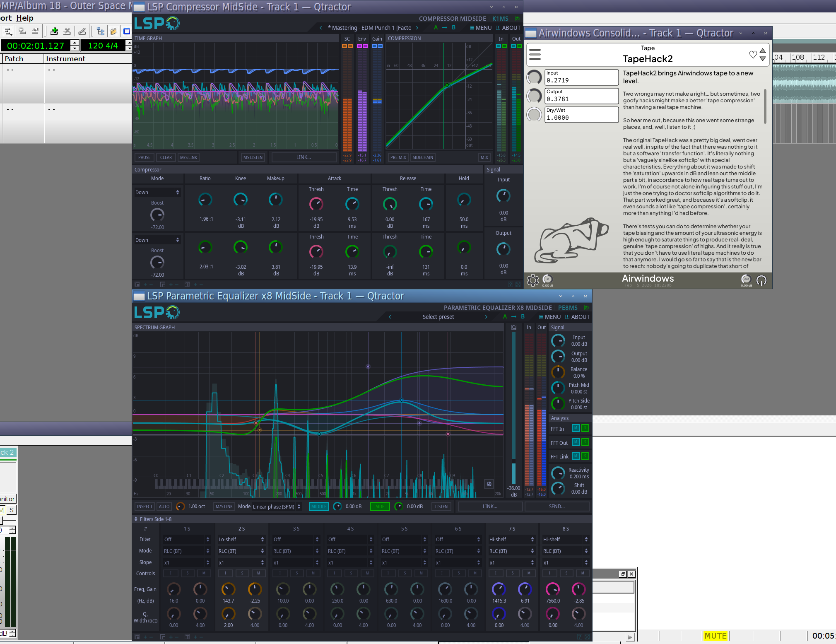Click the SEND... button in the equalizer
Viewport: 836px width, 644px height.
(x=557, y=507)
